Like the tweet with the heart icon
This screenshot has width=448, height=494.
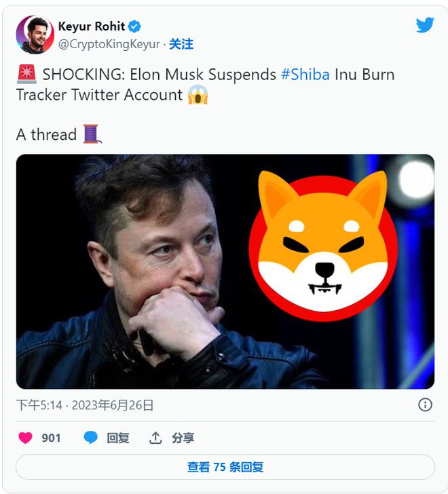[25, 438]
